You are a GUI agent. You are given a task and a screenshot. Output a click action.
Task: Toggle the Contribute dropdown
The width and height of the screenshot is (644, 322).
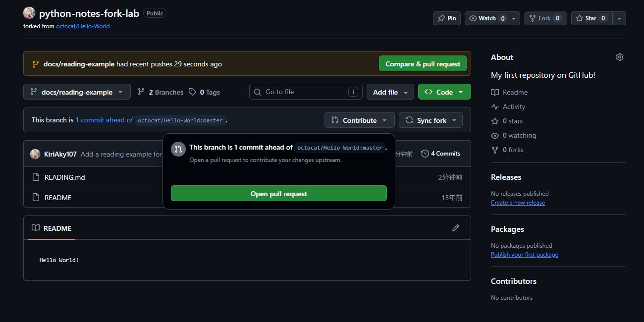[x=360, y=120]
